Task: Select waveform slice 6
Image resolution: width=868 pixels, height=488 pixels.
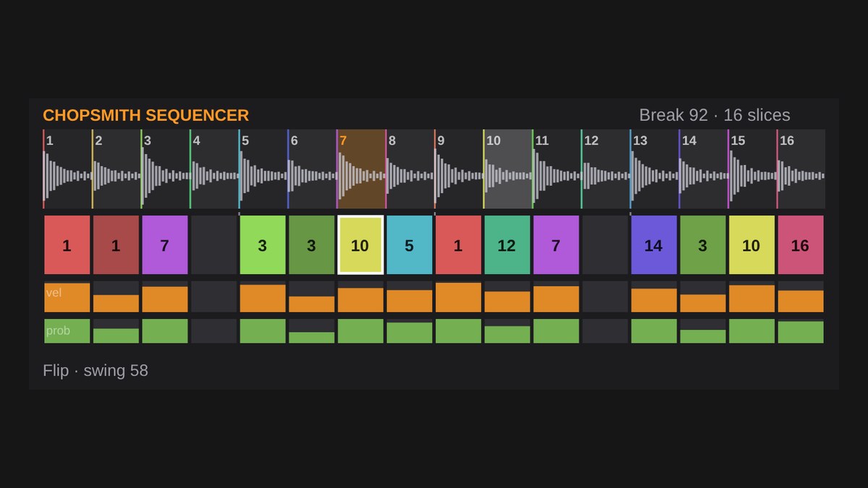Action: (x=312, y=169)
